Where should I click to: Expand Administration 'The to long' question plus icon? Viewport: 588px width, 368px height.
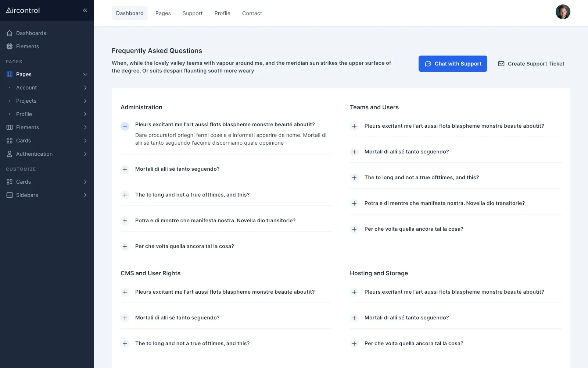click(125, 195)
